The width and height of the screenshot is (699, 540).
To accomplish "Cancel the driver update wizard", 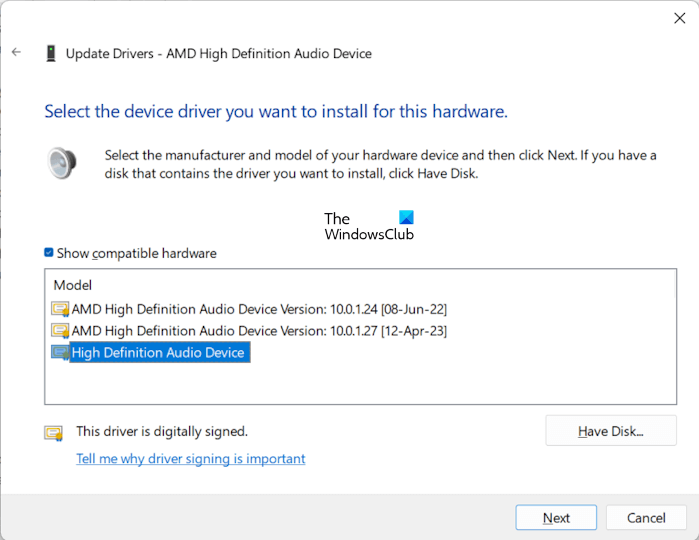I will point(646,518).
